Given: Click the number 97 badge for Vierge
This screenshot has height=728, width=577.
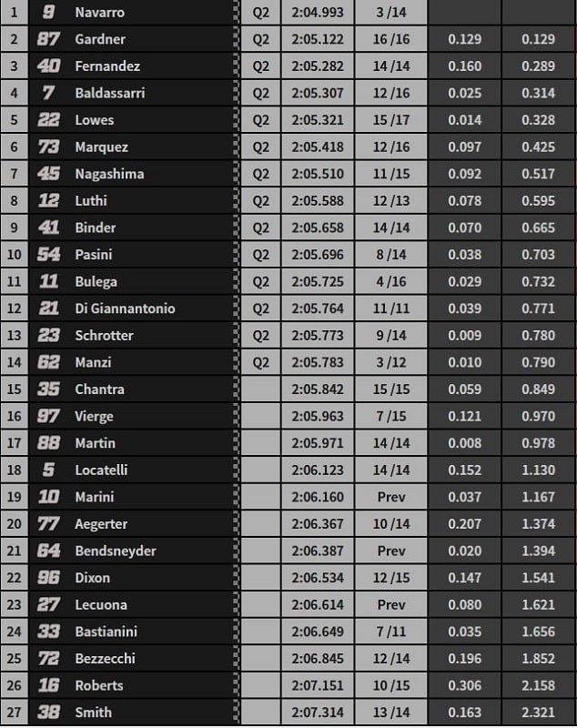Looking at the screenshot, I should coord(49,416).
